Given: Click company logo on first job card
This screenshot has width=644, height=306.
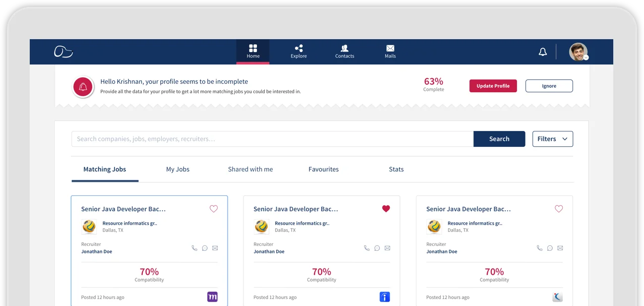Looking at the screenshot, I should pyautogui.click(x=89, y=227).
